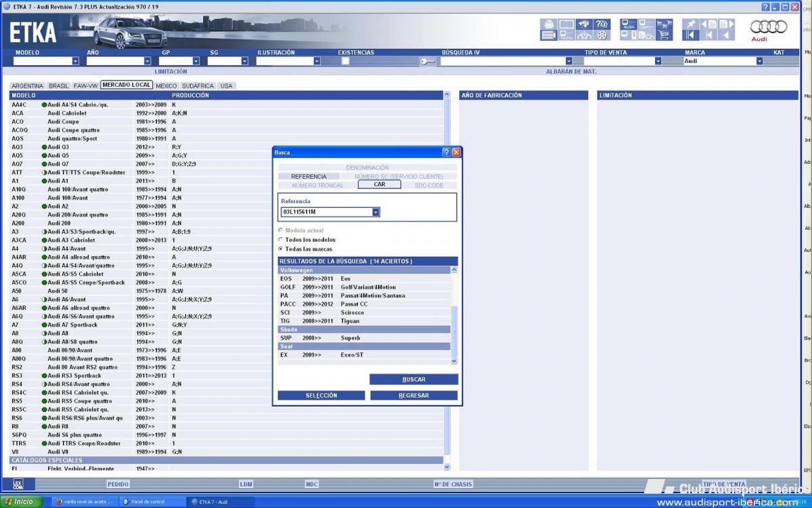The height and width of the screenshot is (508, 812).
Task: Select the Audi A4/Avant model row
Action: pos(227,249)
